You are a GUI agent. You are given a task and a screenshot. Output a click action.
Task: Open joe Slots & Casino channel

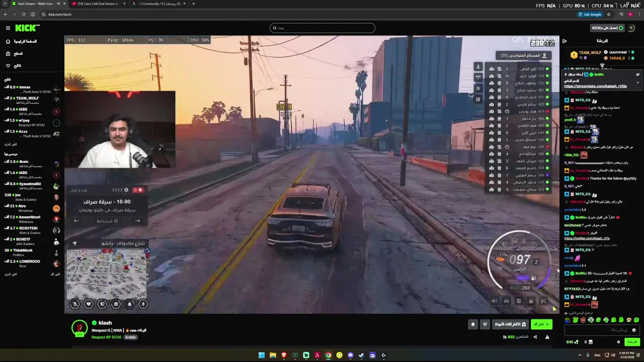tap(31, 197)
